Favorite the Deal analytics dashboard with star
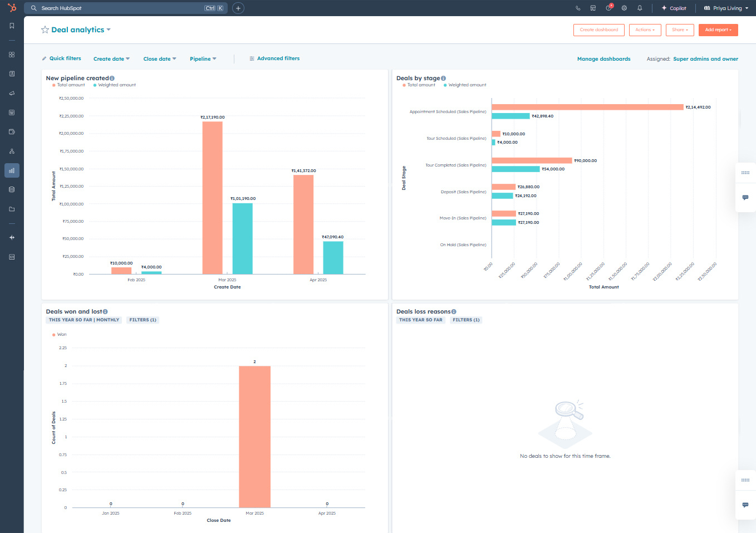Image resolution: width=756 pixels, height=533 pixels. click(x=45, y=30)
